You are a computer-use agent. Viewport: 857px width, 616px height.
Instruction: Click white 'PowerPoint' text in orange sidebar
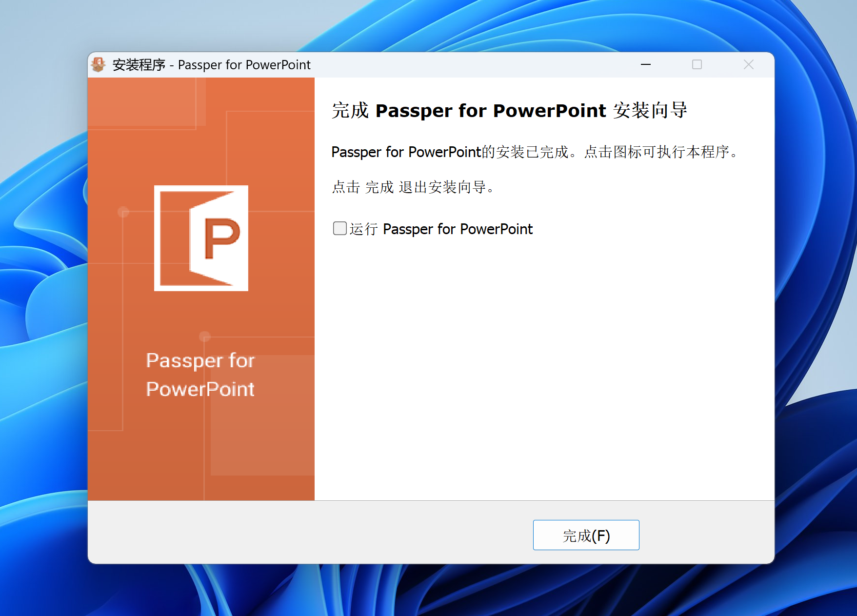pos(200,389)
